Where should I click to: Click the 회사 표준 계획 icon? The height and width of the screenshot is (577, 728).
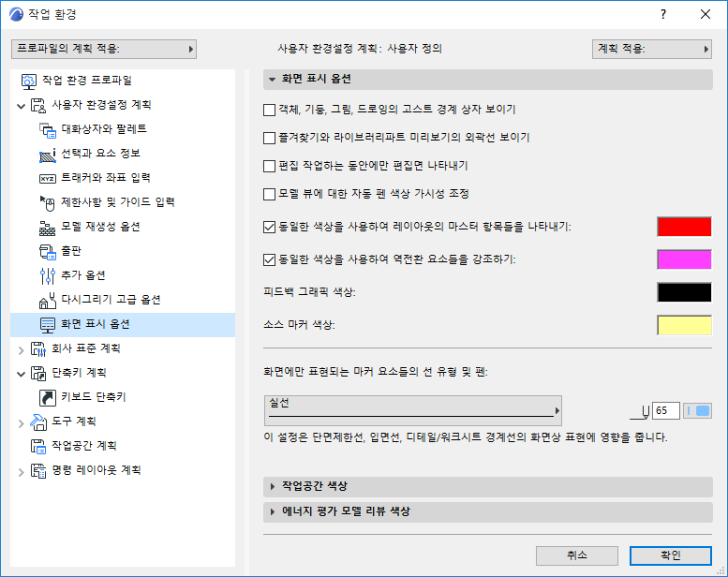pyautogui.click(x=38, y=348)
